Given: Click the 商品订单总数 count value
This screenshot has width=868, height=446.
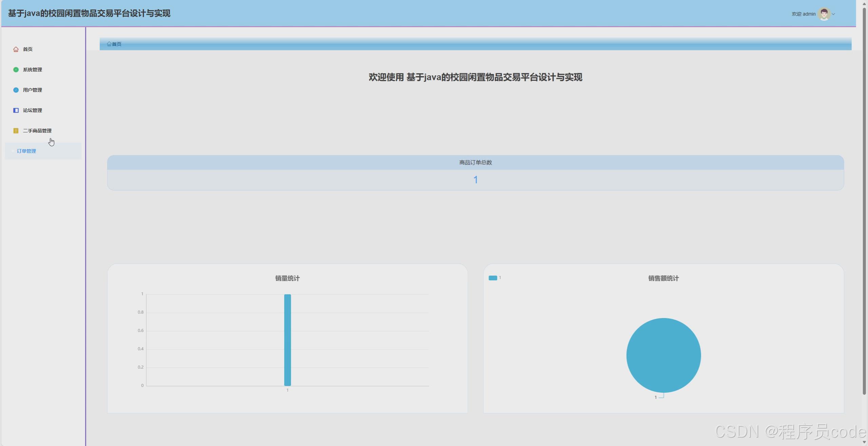Looking at the screenshot, I should [475, 180].
